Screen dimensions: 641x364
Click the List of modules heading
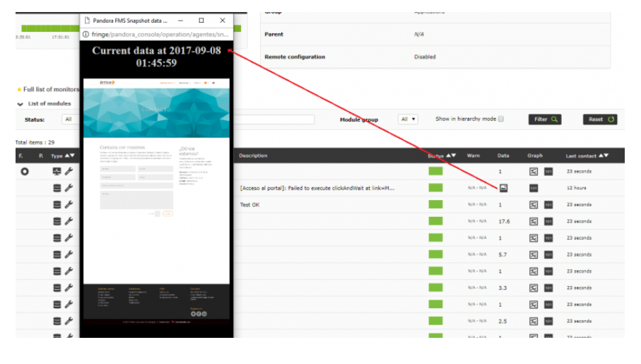49,103
